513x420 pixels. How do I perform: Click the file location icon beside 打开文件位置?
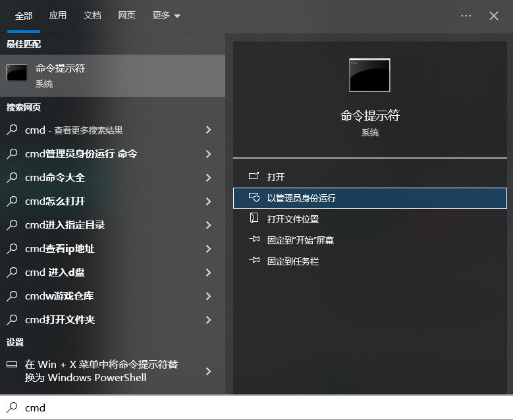coord(254,219)
